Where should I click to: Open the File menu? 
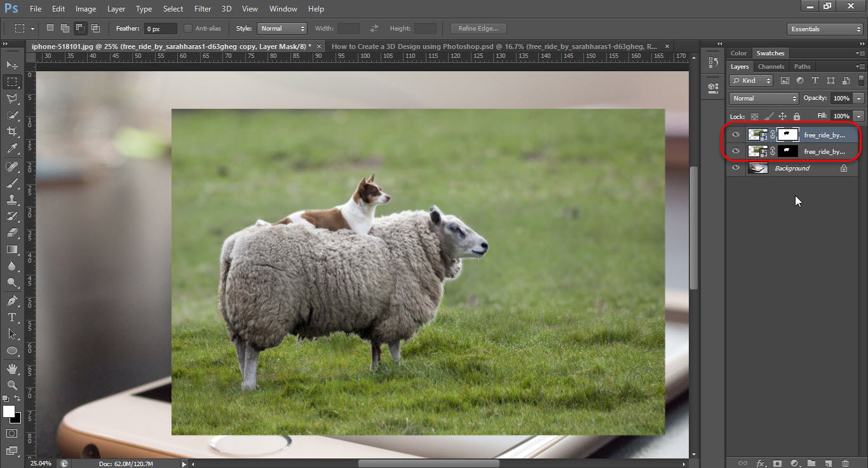click(x=36, y=9)
